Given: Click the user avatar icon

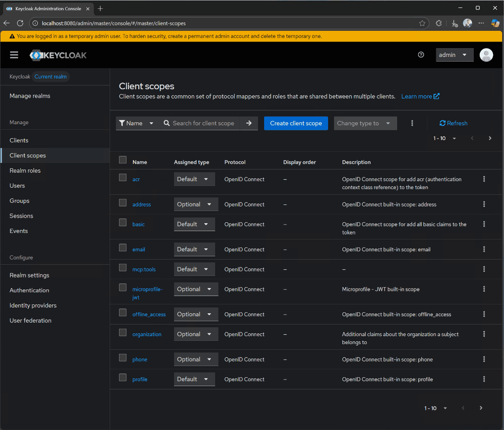Looking at the screenshot, I should [486, 55].
